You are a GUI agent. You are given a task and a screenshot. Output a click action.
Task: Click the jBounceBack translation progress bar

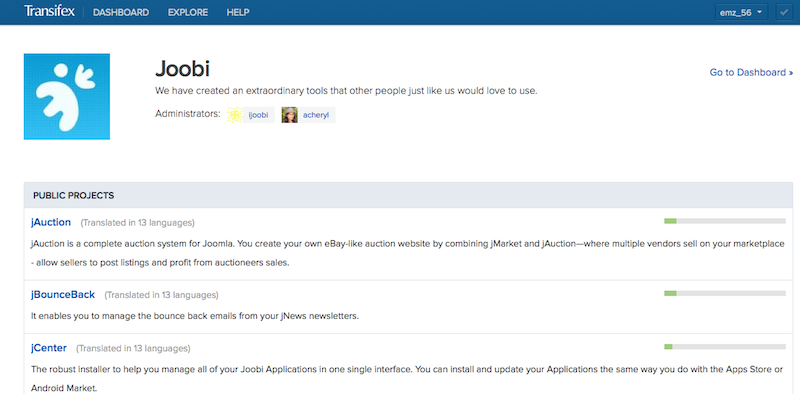(724, 293)
